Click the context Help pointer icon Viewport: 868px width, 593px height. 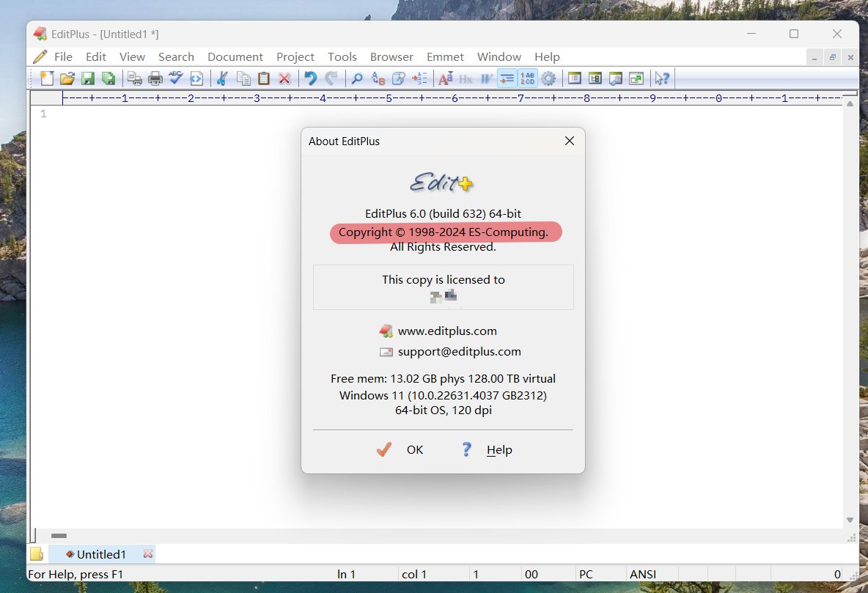[x=662, y=78]
